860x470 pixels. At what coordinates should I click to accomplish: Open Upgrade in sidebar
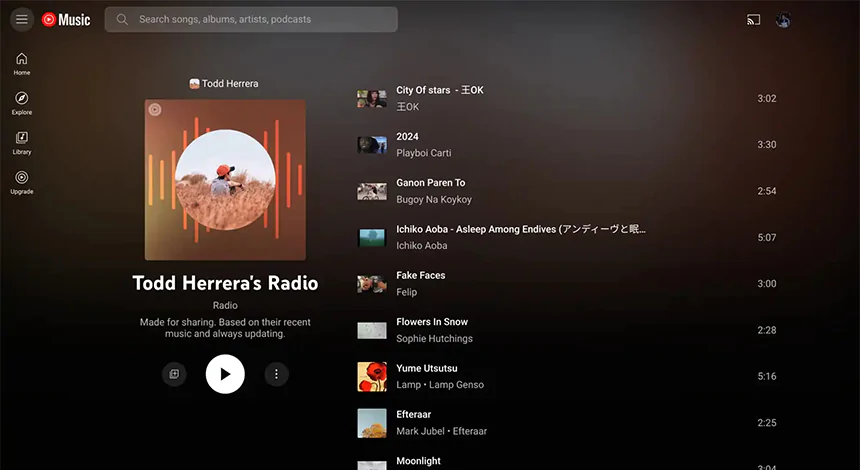pos(22,183)
